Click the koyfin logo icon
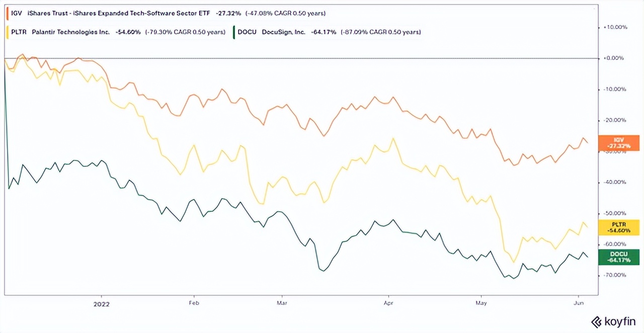Screen dimensions: 644x333 click(596, 321)
